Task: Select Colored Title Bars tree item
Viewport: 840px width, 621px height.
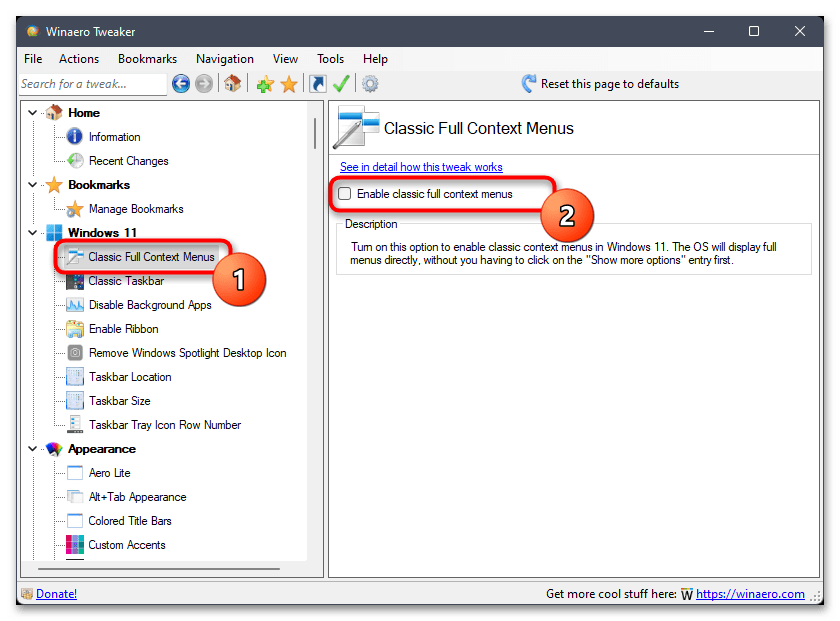Action: click(x=130, y=521)
